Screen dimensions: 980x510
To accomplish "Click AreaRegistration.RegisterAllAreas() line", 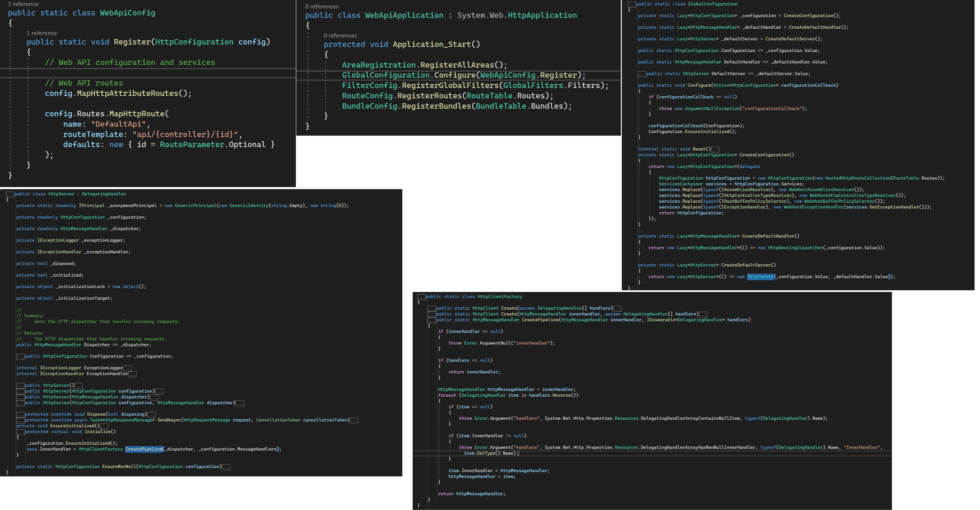I will tap(424, 65).
